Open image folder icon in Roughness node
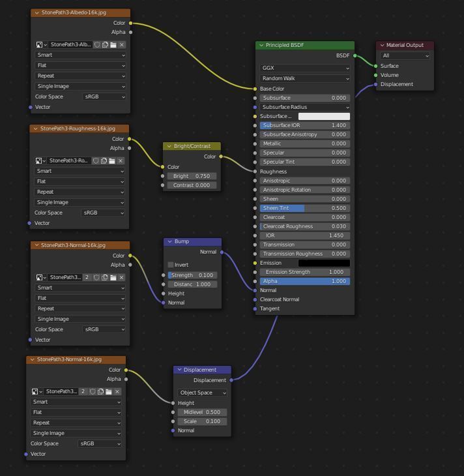This screenshot has width=464, height=476. 112,160
